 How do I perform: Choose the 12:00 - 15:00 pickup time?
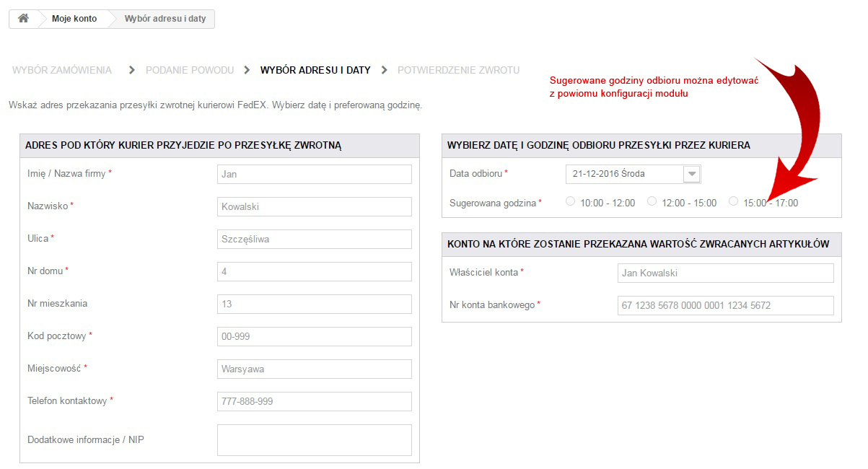click(x=652, y=201)
